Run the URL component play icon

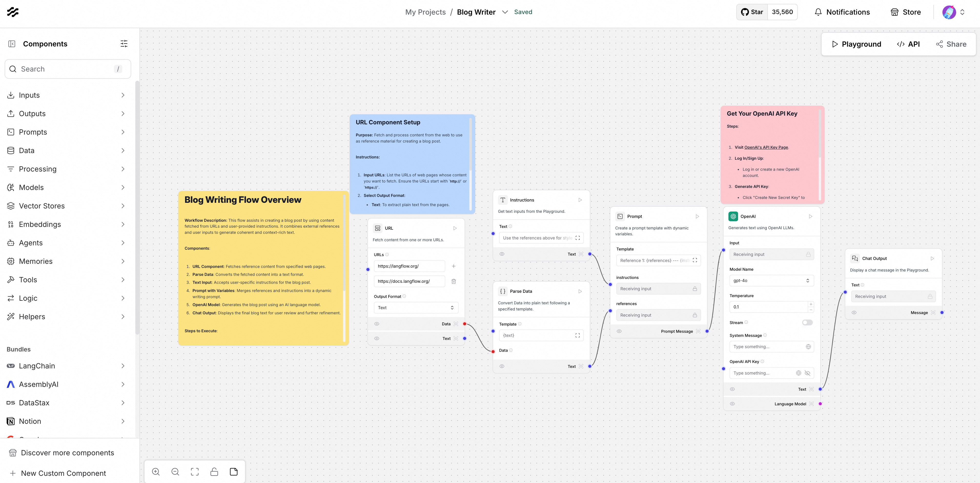(x=455, y=228)
